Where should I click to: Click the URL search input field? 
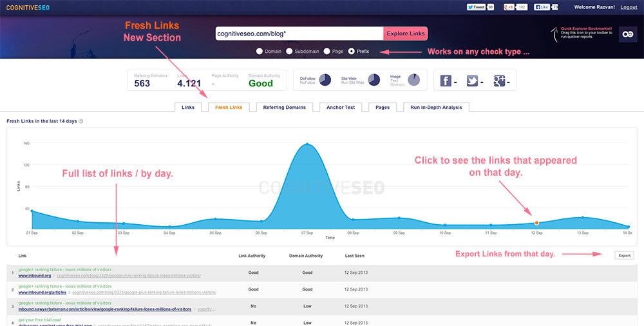tap(299, 34)
